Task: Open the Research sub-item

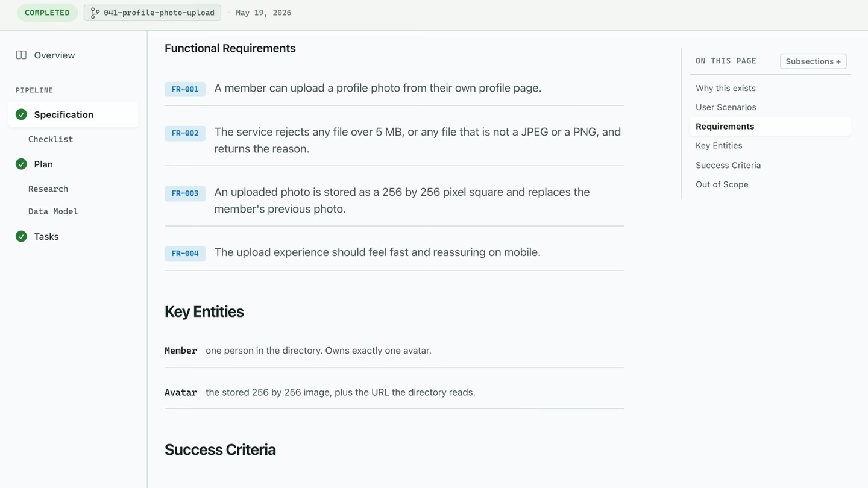Action: (x=48, y=189)
